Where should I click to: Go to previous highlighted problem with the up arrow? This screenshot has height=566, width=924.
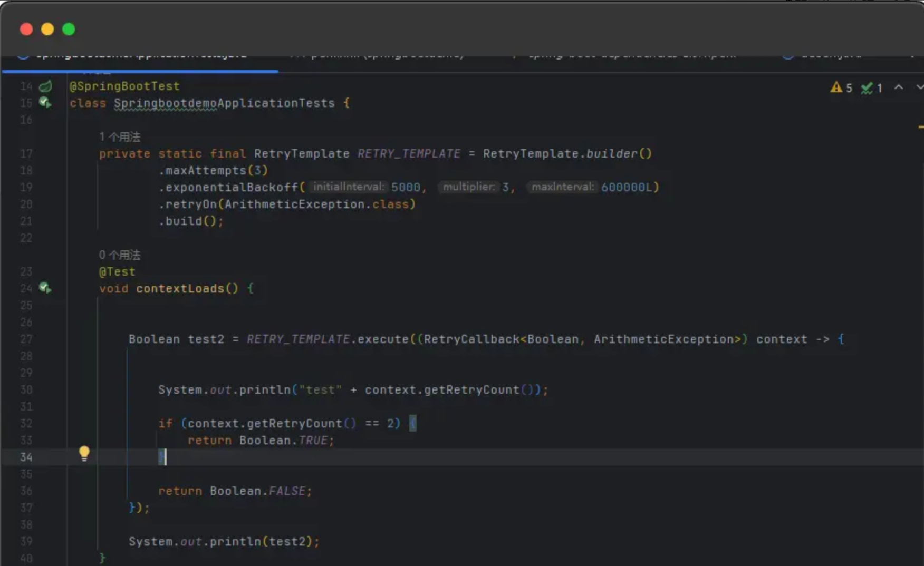[899, 87]
